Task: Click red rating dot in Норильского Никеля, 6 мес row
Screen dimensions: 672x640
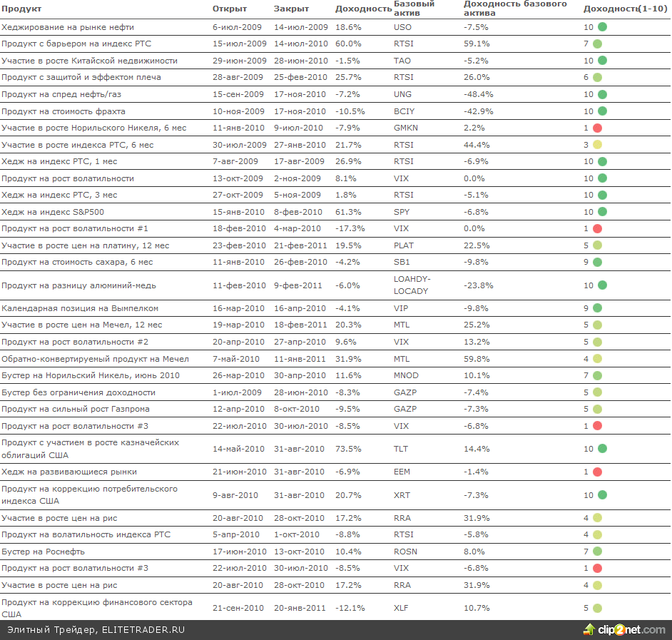Action: pyautogui.click(x=597, y=128)
